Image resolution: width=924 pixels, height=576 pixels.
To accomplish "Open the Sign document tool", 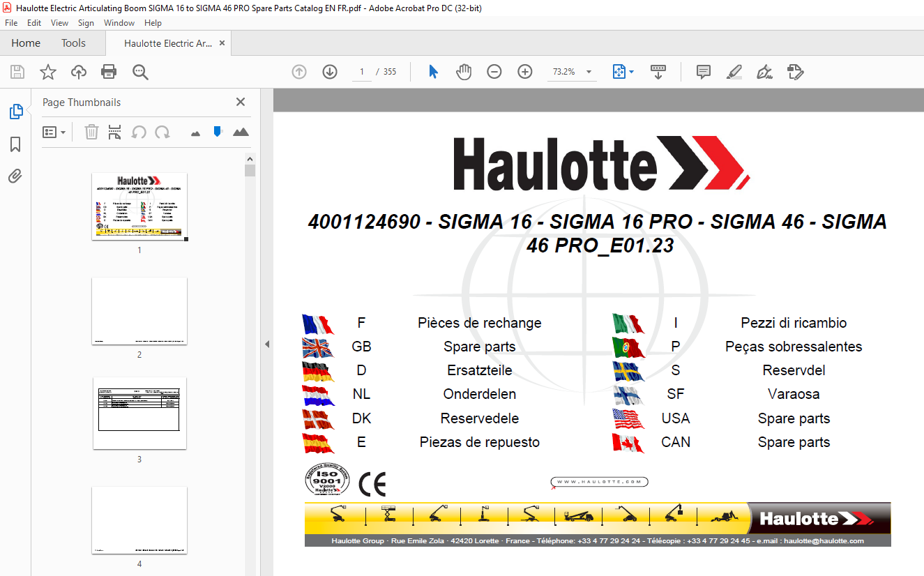I will point(764,72).
